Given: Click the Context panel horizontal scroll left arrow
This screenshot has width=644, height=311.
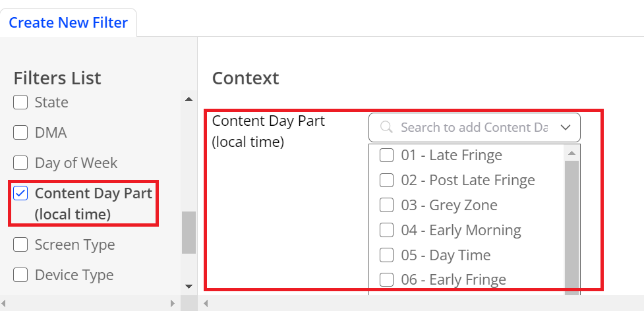Looking at the screenshot, I should (x=206, y=304).
